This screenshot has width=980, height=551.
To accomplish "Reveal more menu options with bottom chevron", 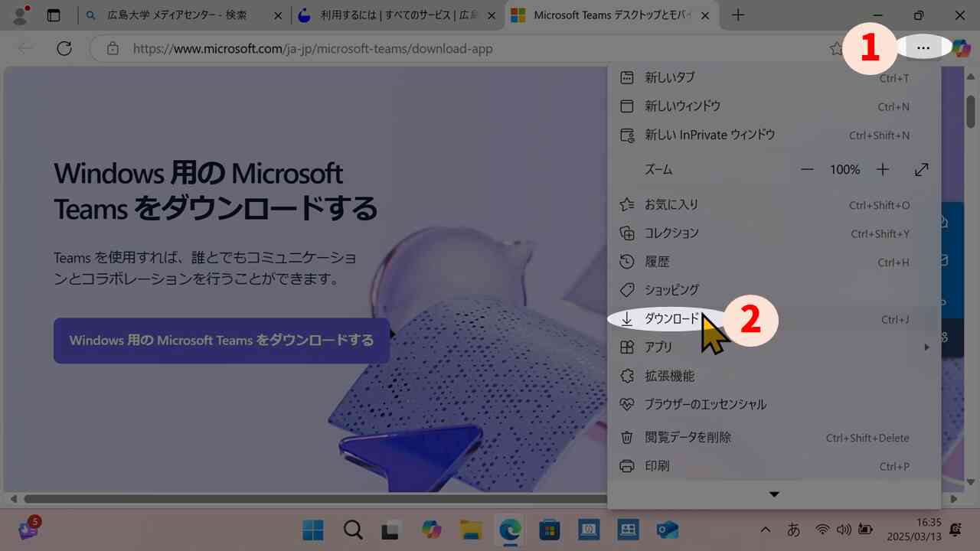I will (x=774, y=494).
